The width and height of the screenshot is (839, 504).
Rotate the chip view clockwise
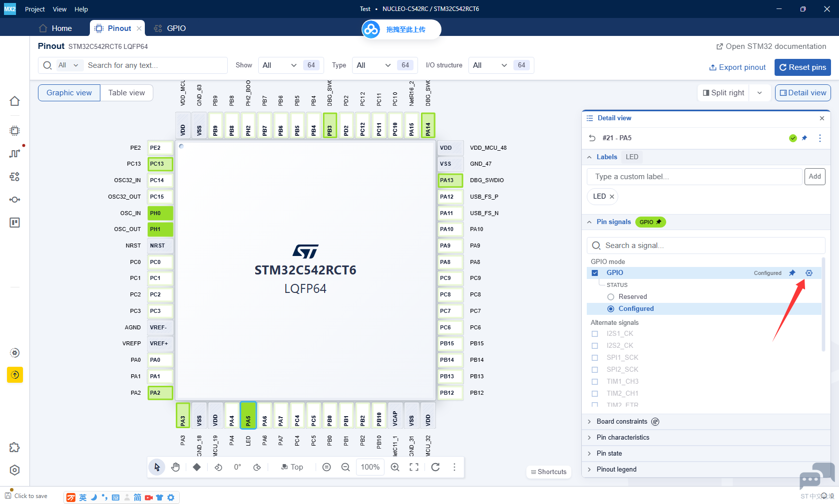tap(257, 467)
